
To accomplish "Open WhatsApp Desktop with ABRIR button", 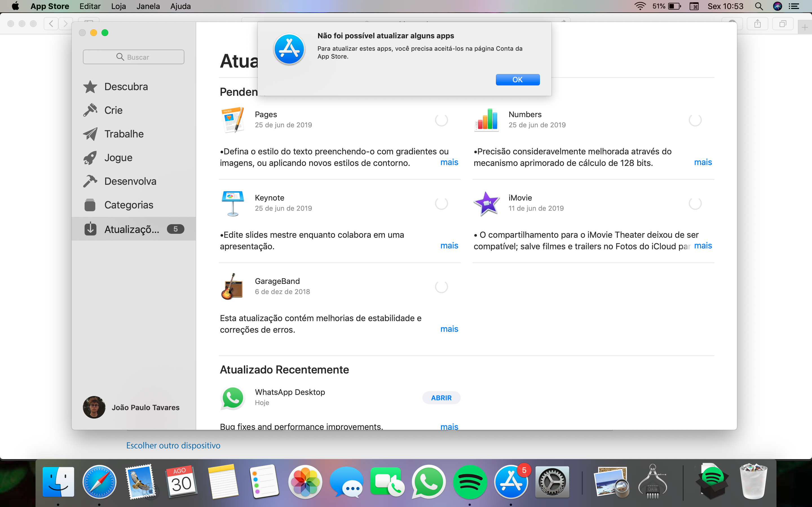I will tap(441, 398).
